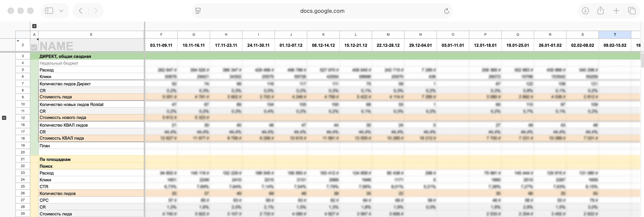Screen dimensions: 644x217
Task: Select the cell 'Стоимость КВАЛ лида'
Action: click(x=91, y=138)
